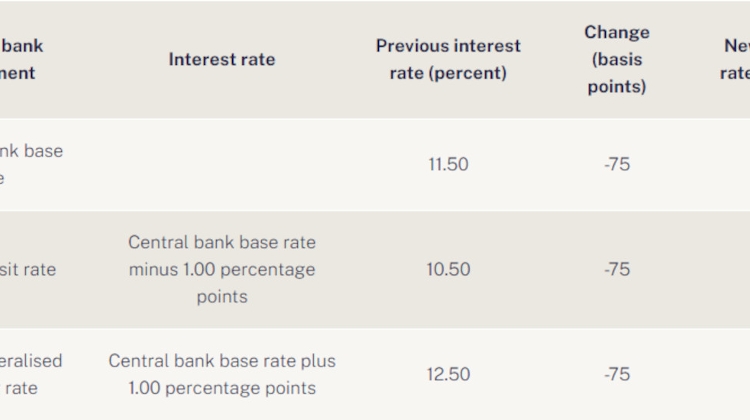The height and width of the screenshot is (420, 750).
Task: Click the 'Previous interest rate (percent)' header
Action: (x=448, y=59)
